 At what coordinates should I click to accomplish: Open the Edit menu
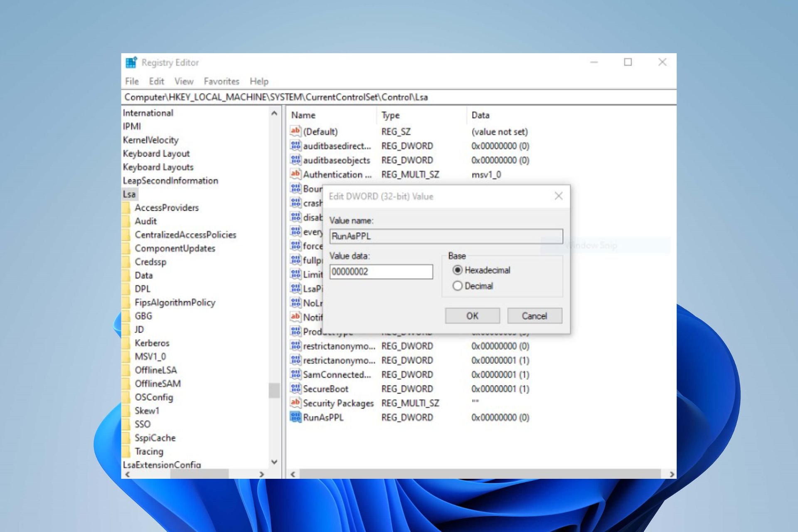157,81
